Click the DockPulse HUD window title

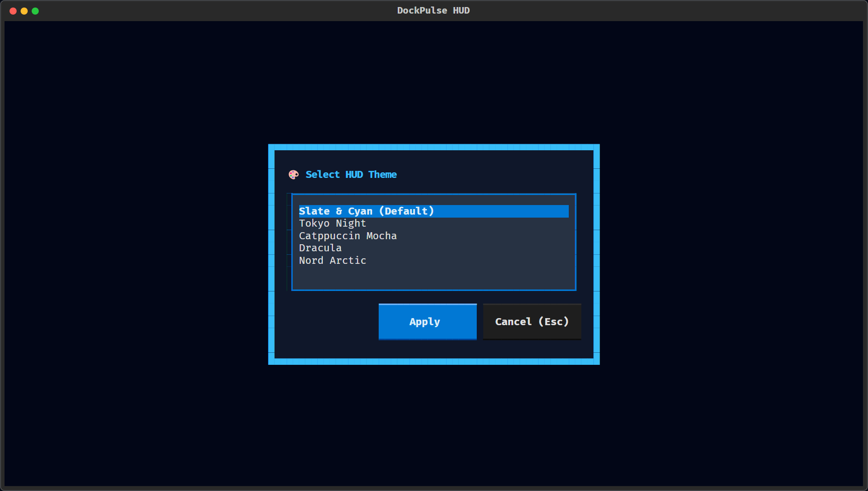(433, 11)
